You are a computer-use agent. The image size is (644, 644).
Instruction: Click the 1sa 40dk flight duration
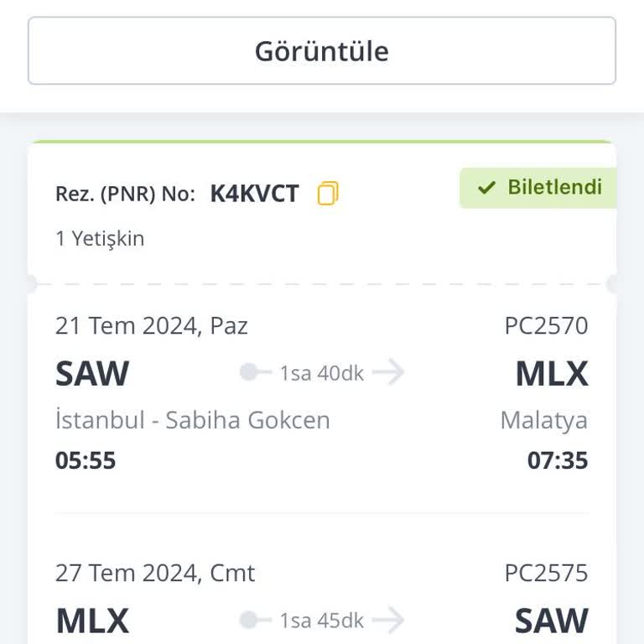[322, 373]
